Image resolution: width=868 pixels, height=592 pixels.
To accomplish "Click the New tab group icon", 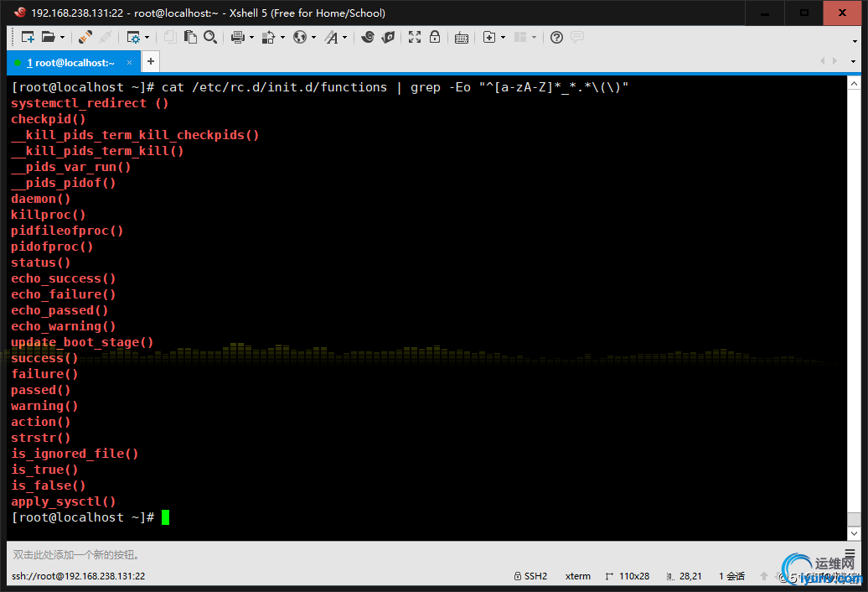I will [x=488, y=37].
